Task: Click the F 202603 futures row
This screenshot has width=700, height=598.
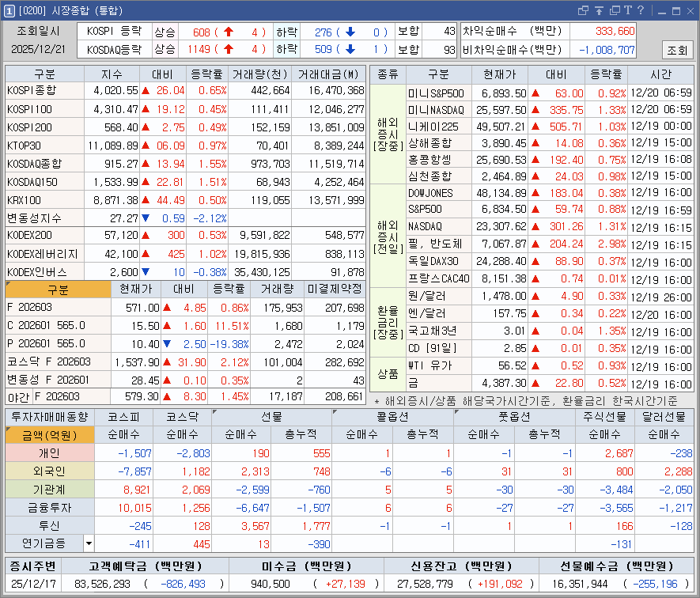Action: 185,308
